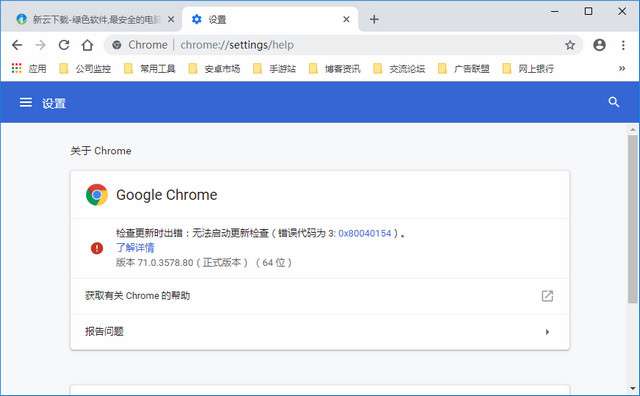Search settings with magnifier icon
Viewport: 640px width, 396px height.
pyautogui.click(x=613, y=102)
